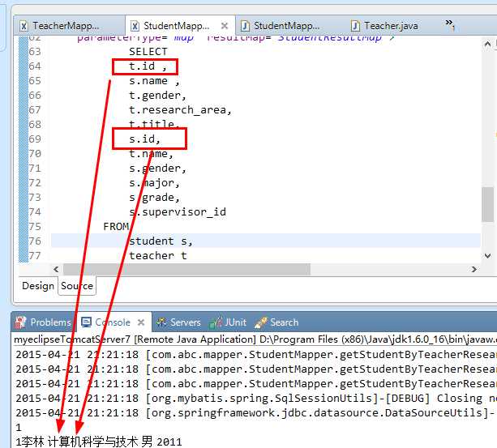The image size is (497, 448).
Task: Click the TeacherMapper XML file icon
Action: click(23, 26)
